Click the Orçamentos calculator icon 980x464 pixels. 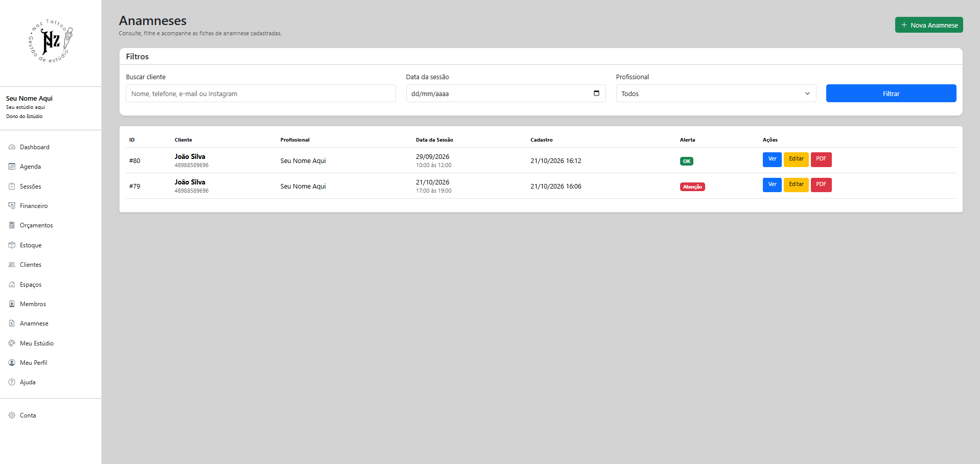12,225
